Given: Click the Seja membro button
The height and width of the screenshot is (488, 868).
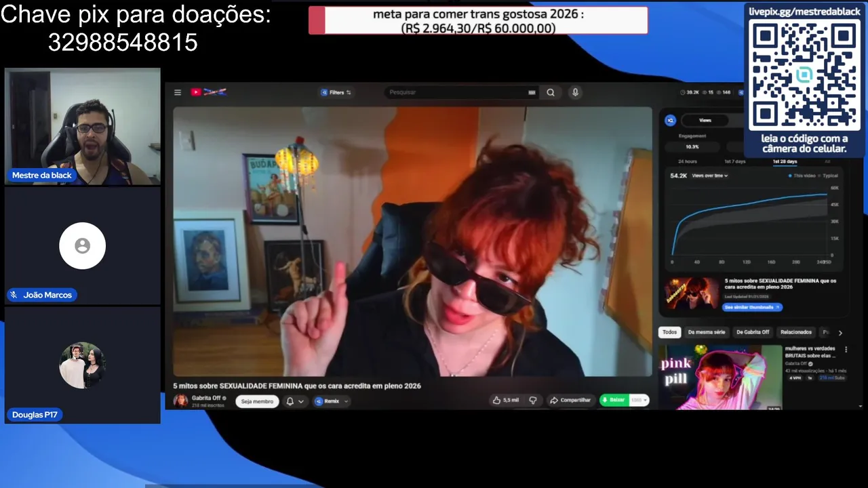Looking at the screenshot, I should point(258,401).
